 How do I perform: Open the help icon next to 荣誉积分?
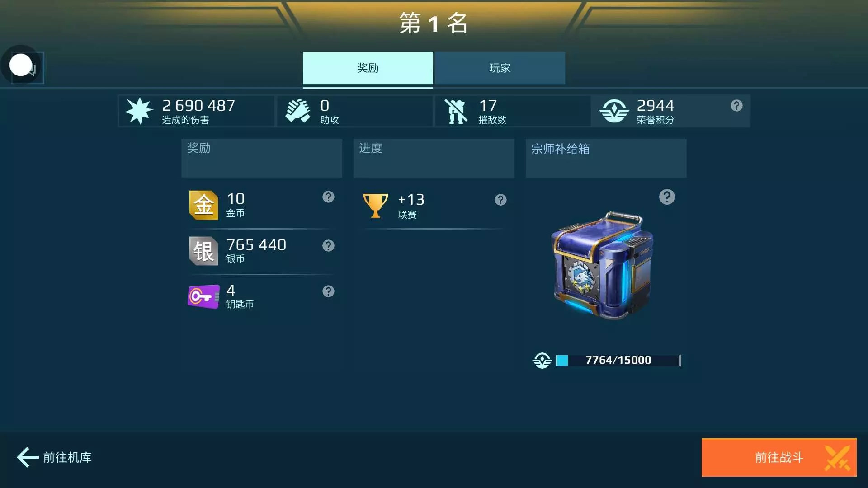pyautogui.click(x=736, y=106)
